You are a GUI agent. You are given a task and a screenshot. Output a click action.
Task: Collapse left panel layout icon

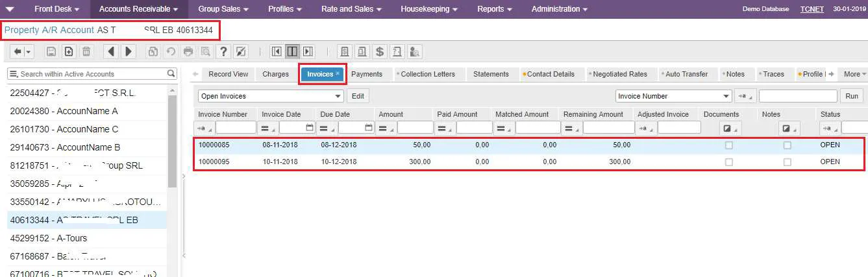276,51
